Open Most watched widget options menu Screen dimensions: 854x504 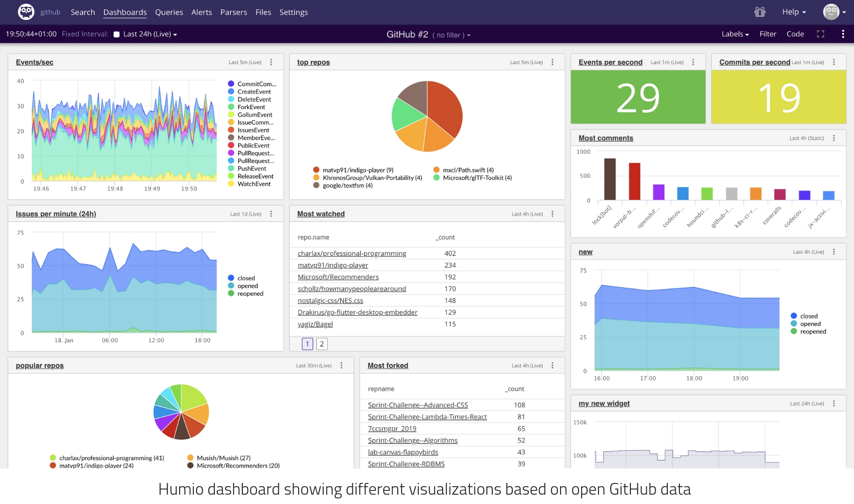[x=552, y=214]
